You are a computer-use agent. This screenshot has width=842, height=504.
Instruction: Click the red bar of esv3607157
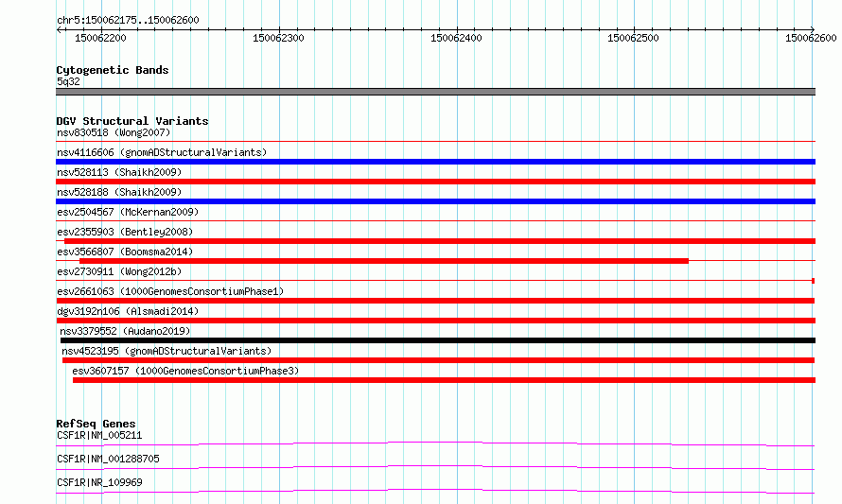(x=444, y=380)
